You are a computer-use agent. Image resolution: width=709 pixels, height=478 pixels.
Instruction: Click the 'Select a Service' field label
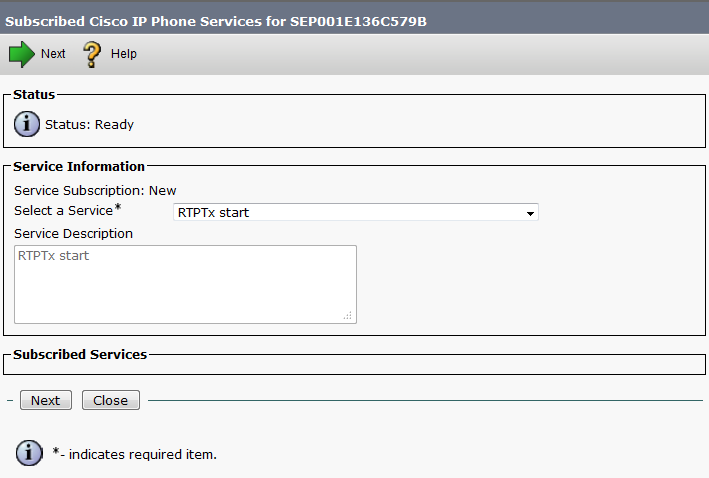coord(63,210)
